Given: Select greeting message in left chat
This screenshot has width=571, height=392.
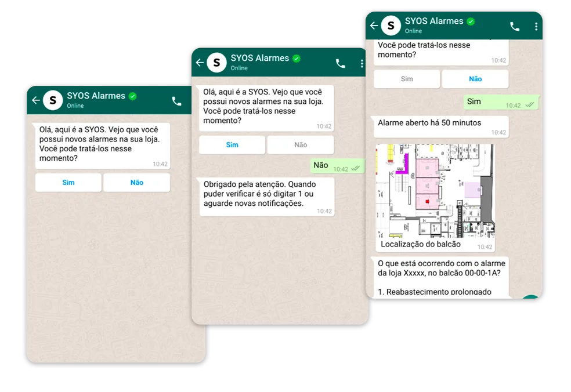Looking at the screenshot, I should click(102, 146).
